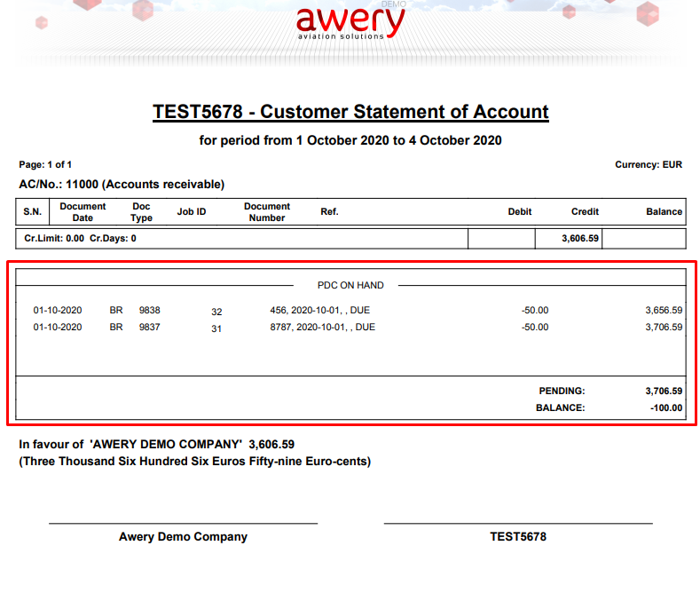Select 'AC/No.: 11000 (Accounts receivable)' line

(122, 184)
